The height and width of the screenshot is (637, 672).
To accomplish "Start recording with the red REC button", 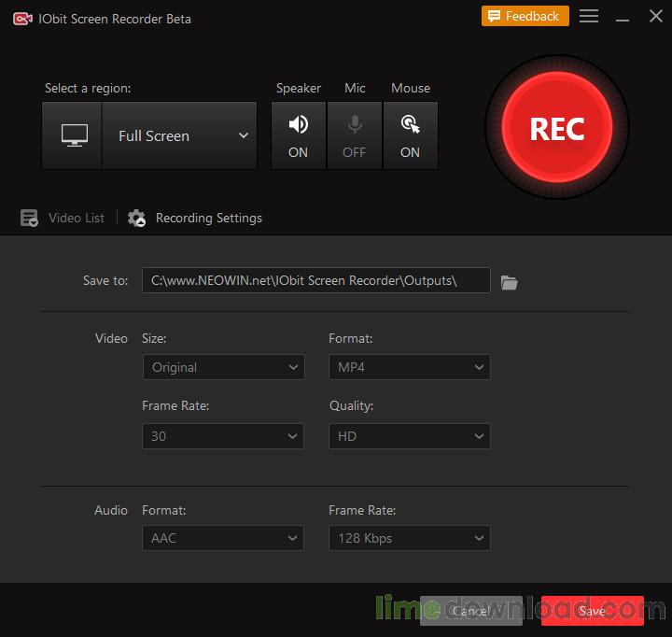I will click(556, 128).
